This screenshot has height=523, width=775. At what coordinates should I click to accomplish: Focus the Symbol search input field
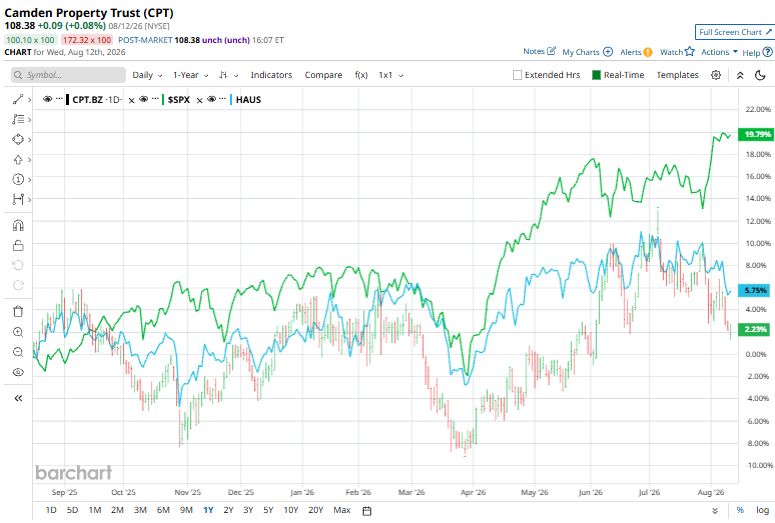[x=68, y=75]
